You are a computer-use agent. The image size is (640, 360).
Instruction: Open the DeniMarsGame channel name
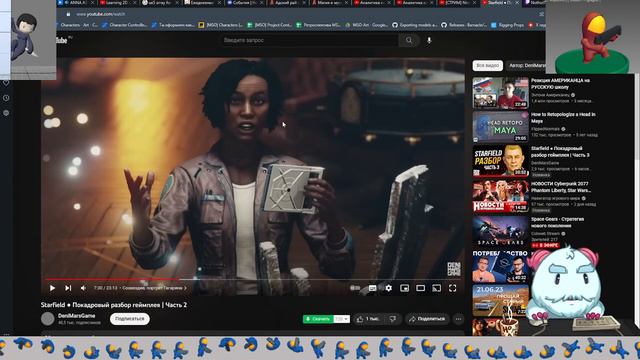click(76, 316)
